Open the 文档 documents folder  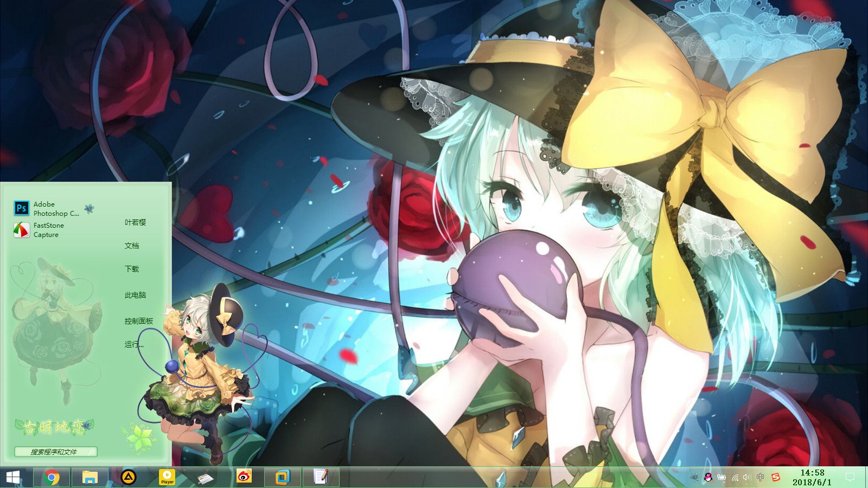tap(132, 246)
